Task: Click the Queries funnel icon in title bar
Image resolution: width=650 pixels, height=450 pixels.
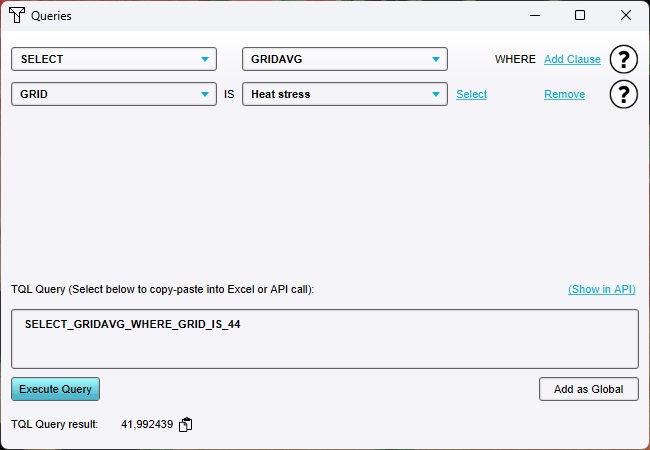Action: click(x=16, y=16)
